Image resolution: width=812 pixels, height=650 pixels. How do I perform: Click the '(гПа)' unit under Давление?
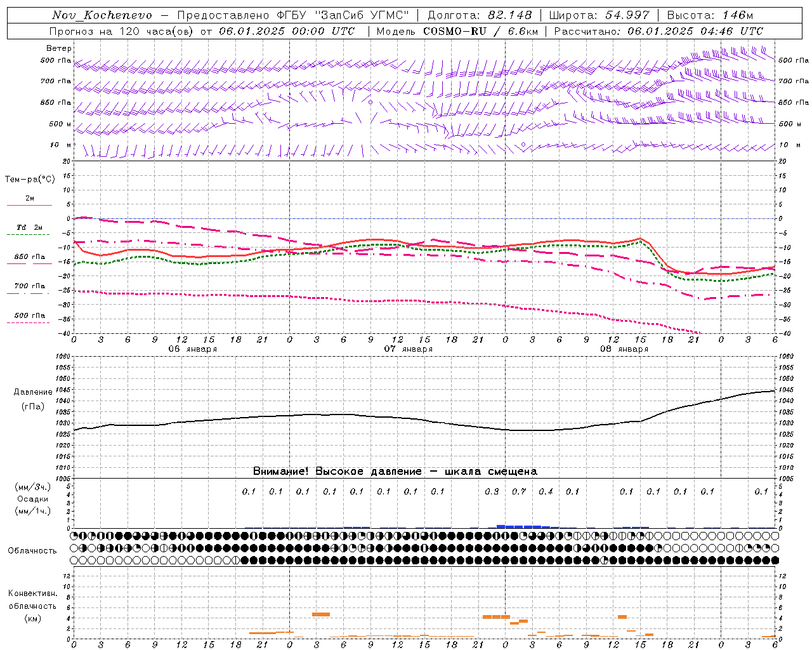[x=33, y=407]
